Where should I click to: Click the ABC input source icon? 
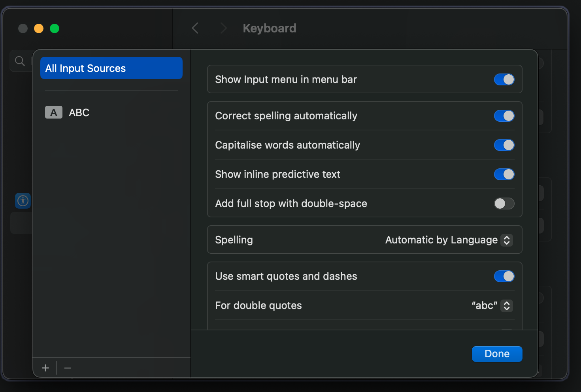[x=53, y=112]
